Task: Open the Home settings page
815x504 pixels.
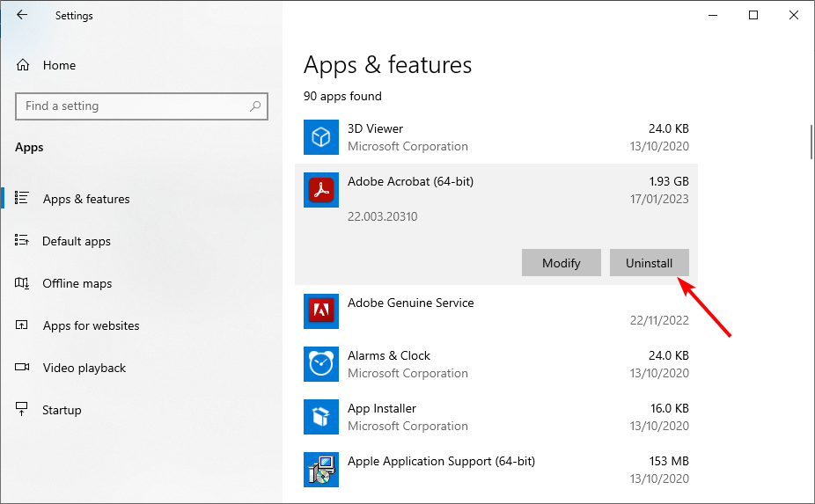Action: click(x=59, y=65)
